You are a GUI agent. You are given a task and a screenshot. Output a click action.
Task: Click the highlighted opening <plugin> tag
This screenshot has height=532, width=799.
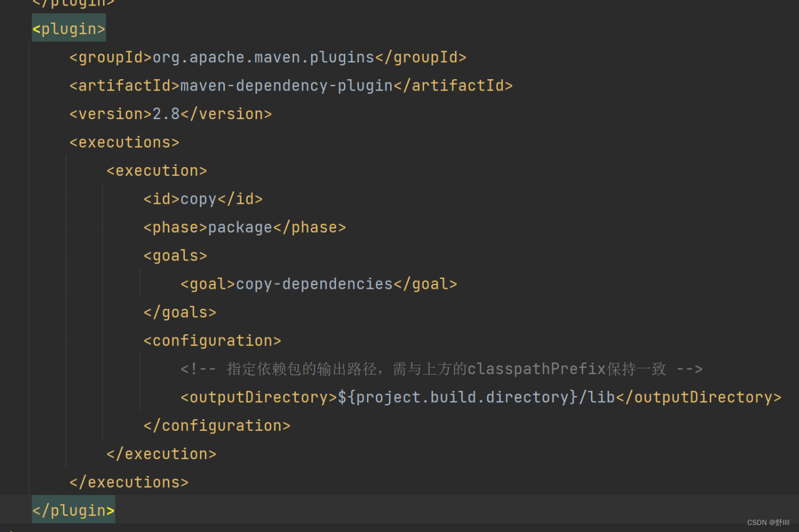(x=69, y=29)
